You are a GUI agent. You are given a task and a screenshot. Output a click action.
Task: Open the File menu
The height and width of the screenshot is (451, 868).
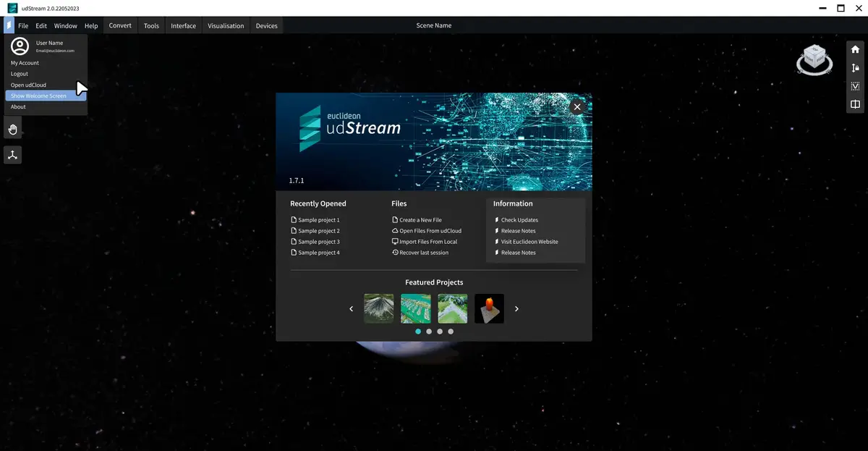(x=23, y=25)
